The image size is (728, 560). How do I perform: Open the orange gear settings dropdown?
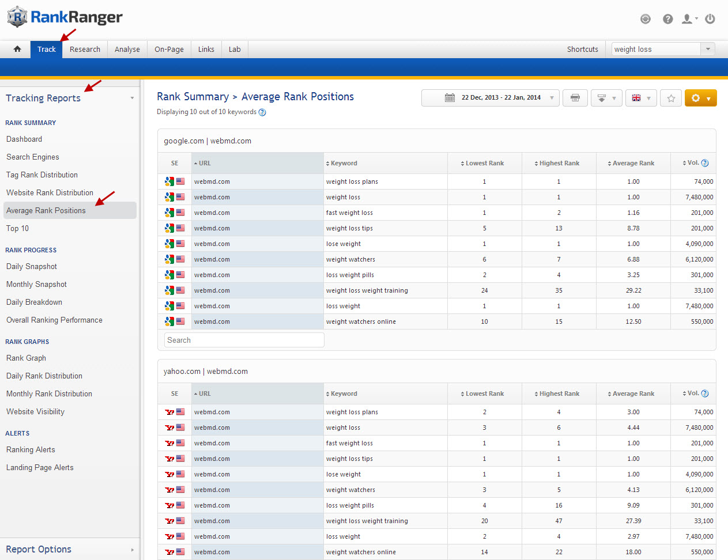click(x=700, y=98)
